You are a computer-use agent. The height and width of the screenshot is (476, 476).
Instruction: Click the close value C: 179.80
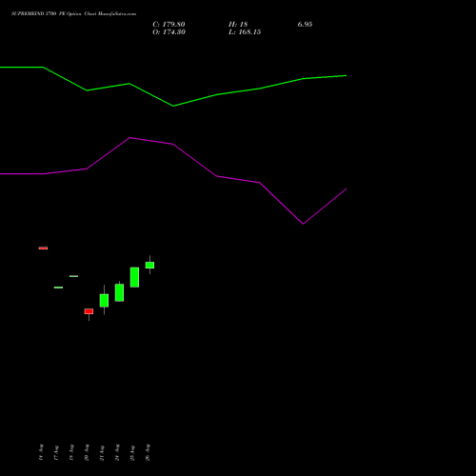click(x=169, y=25)
